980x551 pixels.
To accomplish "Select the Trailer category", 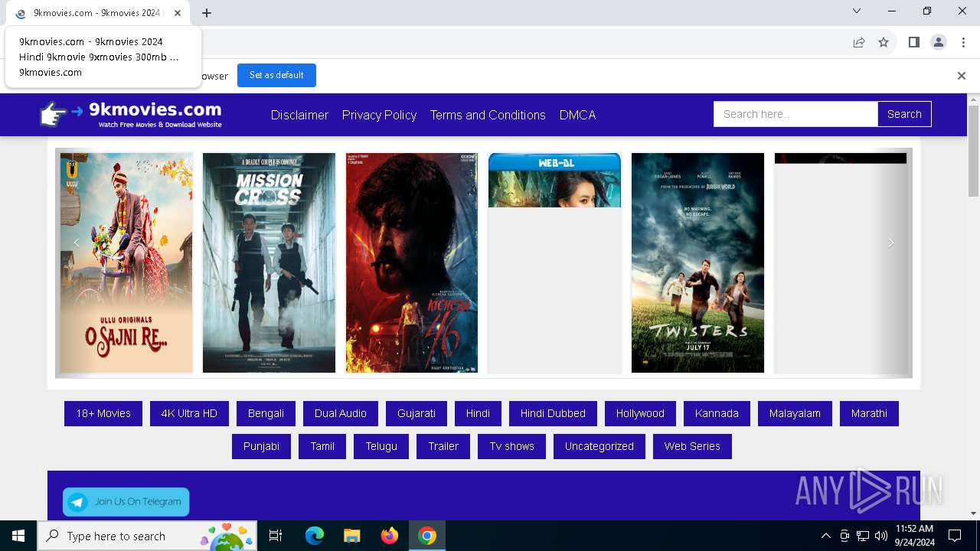I will [x=443, y=446].
